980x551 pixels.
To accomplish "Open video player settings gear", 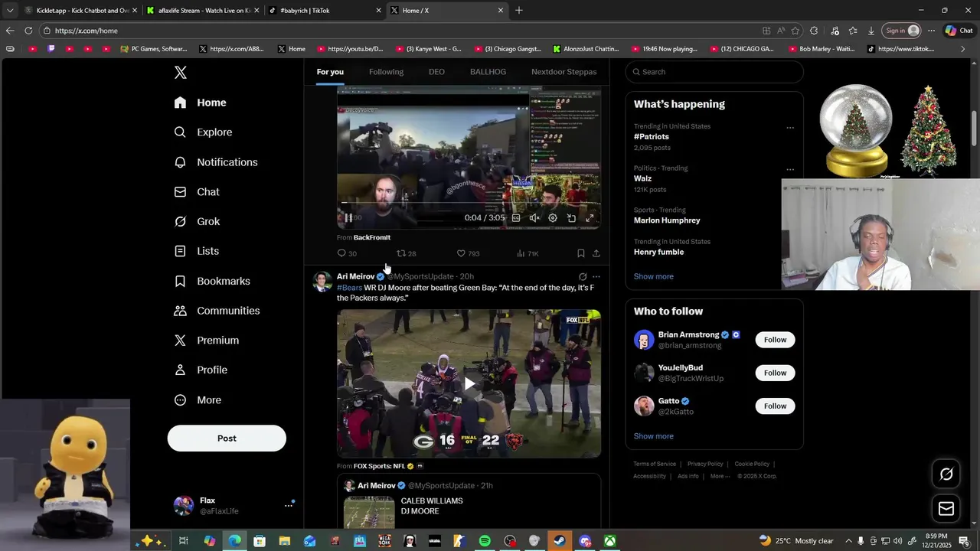I will 553,218.
